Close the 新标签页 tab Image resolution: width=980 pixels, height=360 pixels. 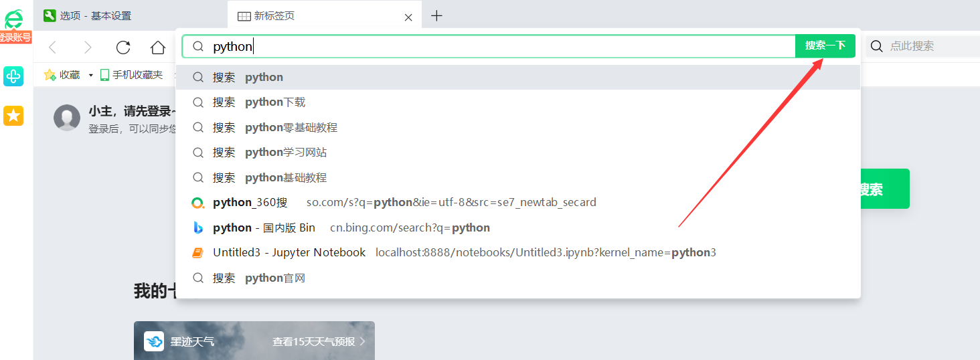(408, 17)
